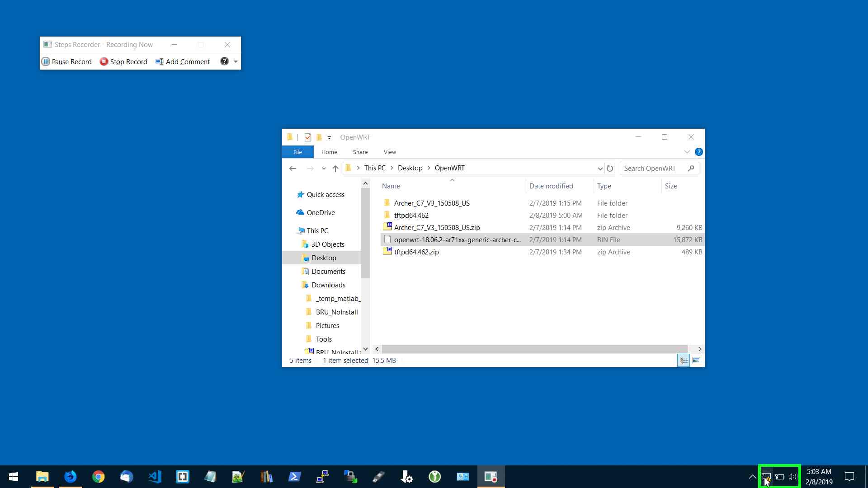Navigate back with the back arrow
This screenshot has width=868, height=488.
(292, 169)
